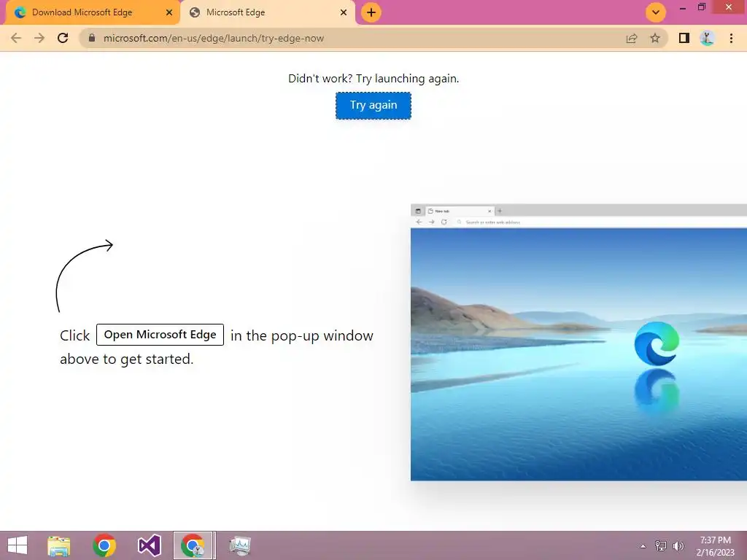Image resolution: width=747 pixels, height=560 pixels.
Task: Go back to the previous page
Action: pyautogui.click(x=16, y=38)
